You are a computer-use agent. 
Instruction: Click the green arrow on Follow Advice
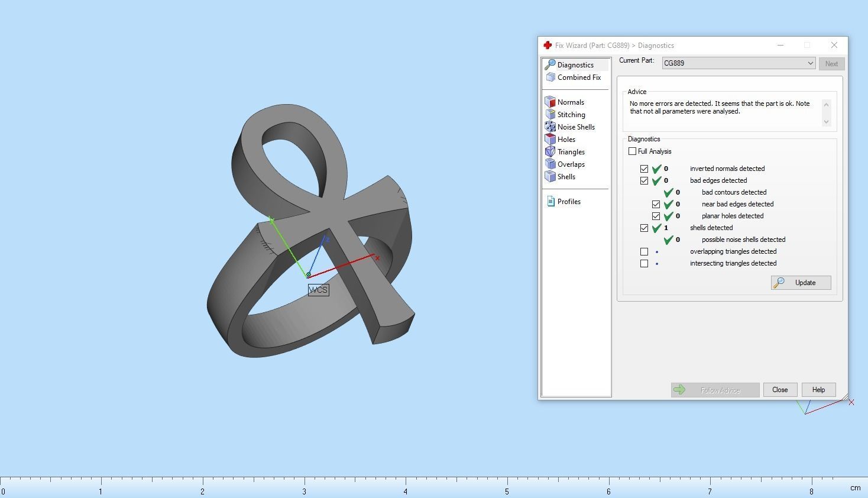pyautogui.click(x=679, y=390)
